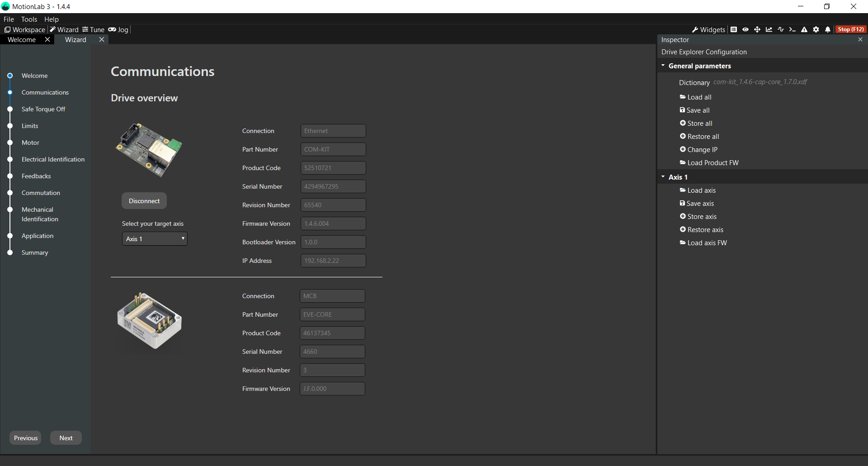Select the Safe Torque Off wizard step
This screenshot has width=868, height=466.
tap(43, 109)
